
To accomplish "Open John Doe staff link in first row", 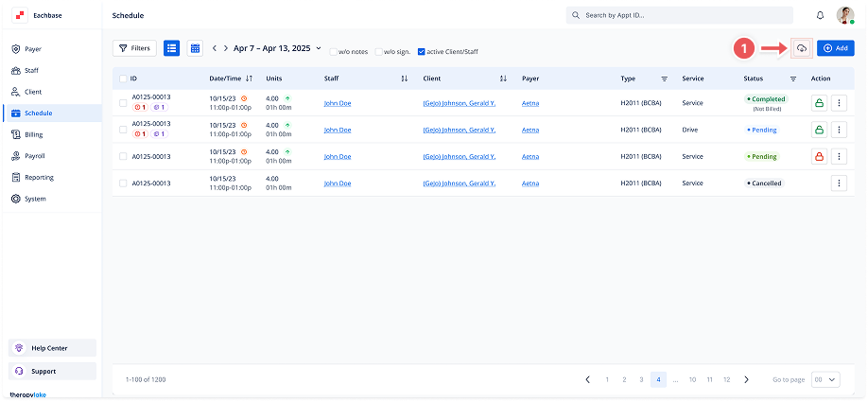I will click(337, 103).
